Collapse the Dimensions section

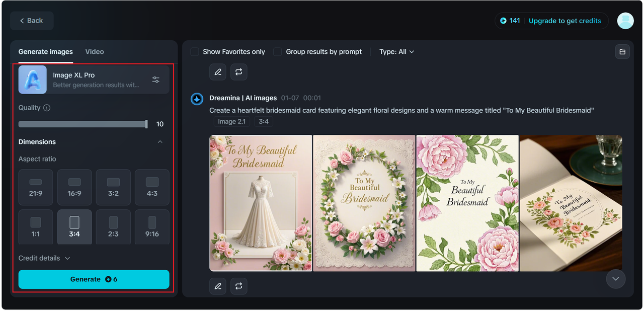pos(160,142)
